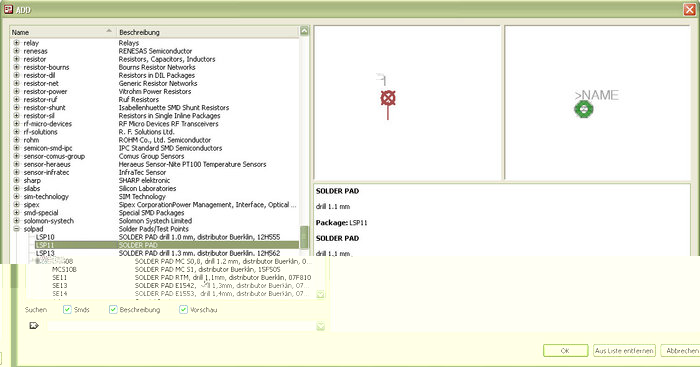This screenshot has height=367, width=700.
Task: Toggle the Beschreibung search checkbox
Action: 113,309
